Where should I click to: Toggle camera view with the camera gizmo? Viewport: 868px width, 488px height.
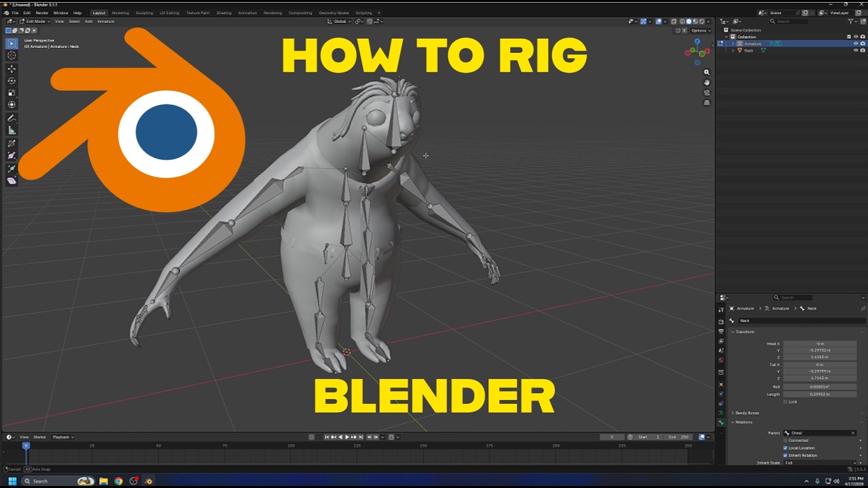[x=707, y=92]
